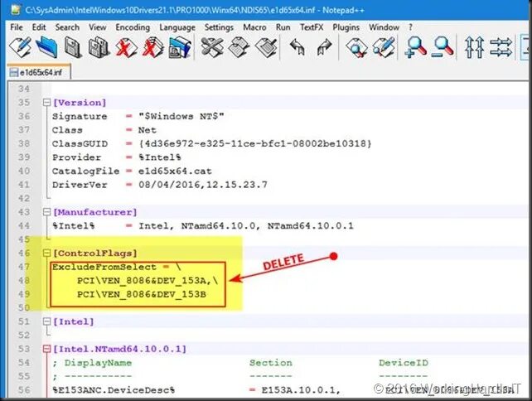532x401 pixels.
Task: Click the Section comment header
Action: tap(270, 363)
